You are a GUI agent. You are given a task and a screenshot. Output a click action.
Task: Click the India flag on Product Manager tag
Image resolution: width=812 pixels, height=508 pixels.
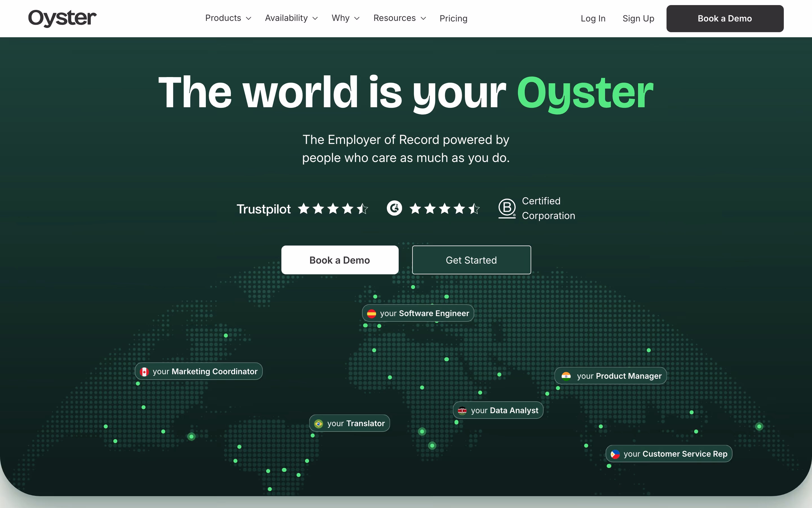coord(566,376)
